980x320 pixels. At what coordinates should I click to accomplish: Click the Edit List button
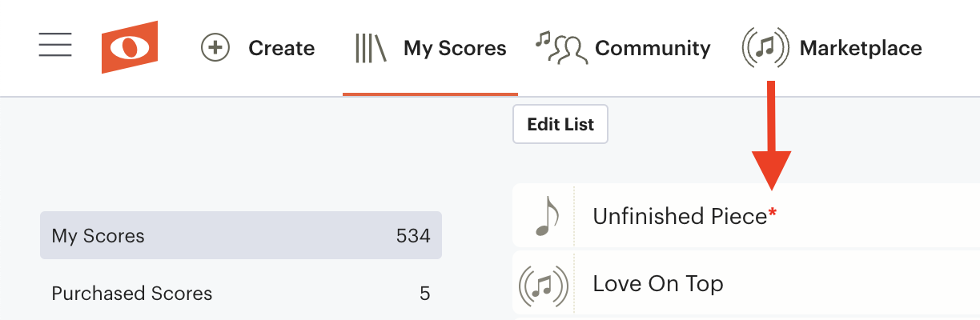click(560, 124)
